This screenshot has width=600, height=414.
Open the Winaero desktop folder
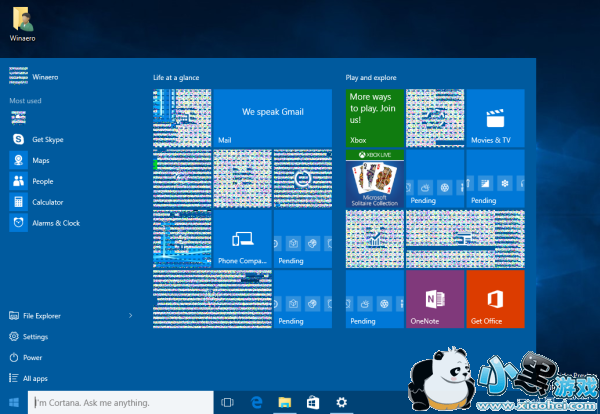pos(20,22)
